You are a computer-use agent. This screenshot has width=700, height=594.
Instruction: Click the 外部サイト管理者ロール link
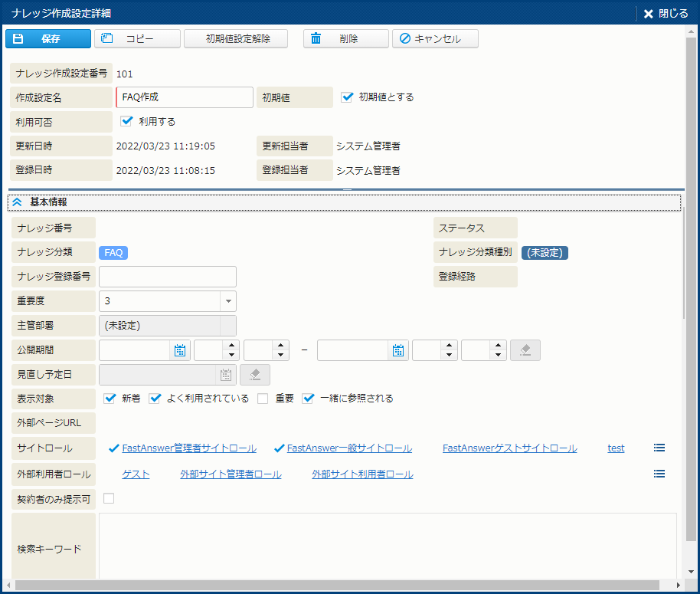point(231,474)
